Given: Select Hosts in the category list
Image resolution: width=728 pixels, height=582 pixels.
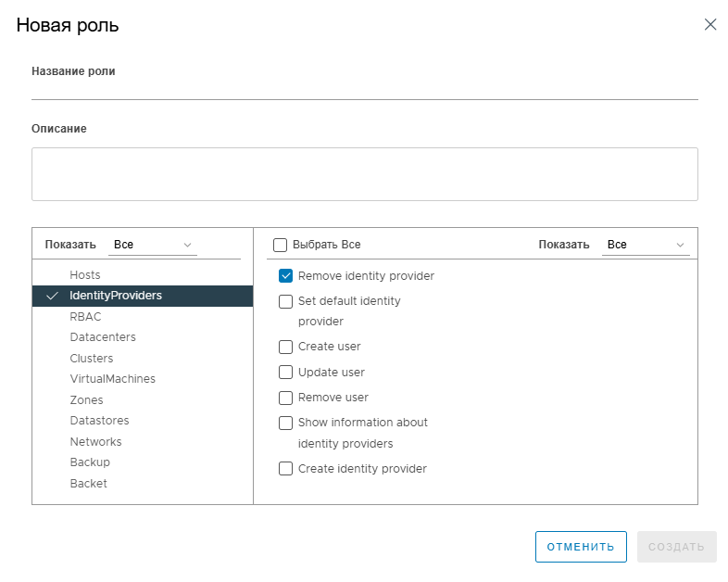Looking at the screenshot, I should point(143,275).
